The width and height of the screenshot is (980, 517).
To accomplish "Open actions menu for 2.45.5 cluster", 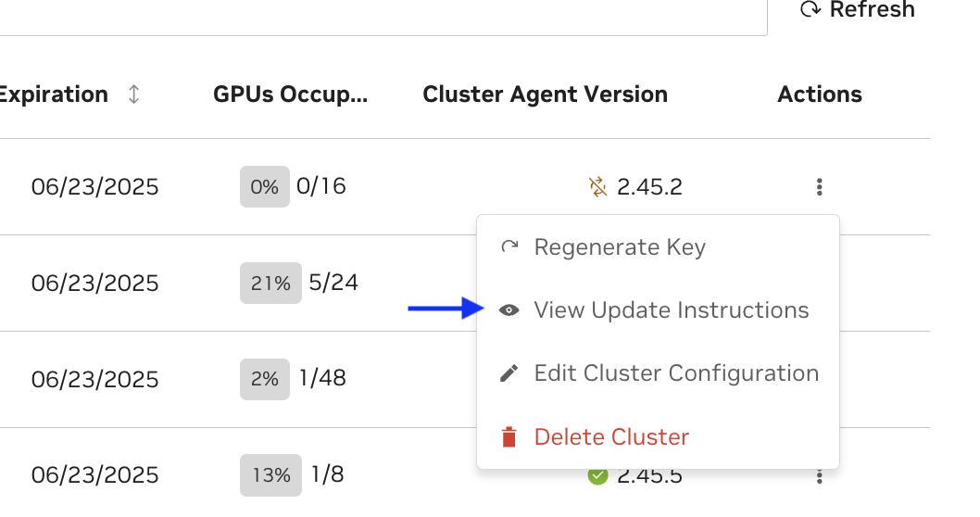I will click(x=820, y=477).
